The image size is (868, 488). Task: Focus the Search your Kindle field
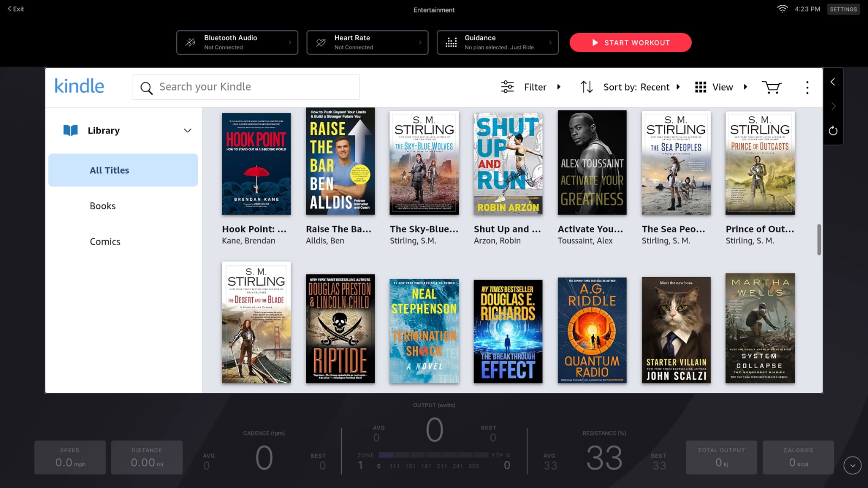point(246,87)
